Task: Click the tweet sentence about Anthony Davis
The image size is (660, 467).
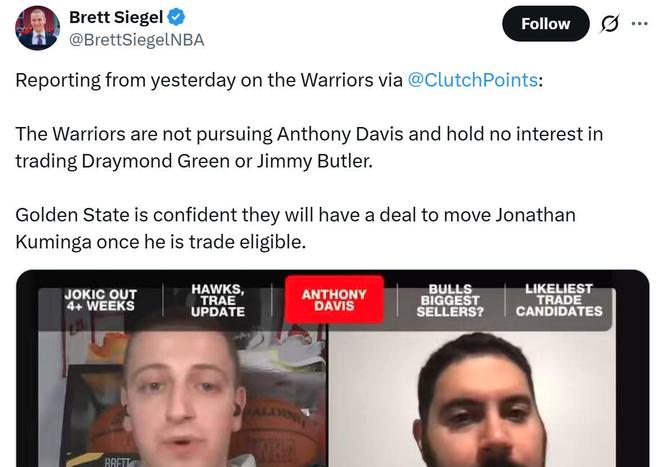Action: [x=309, y=147]
